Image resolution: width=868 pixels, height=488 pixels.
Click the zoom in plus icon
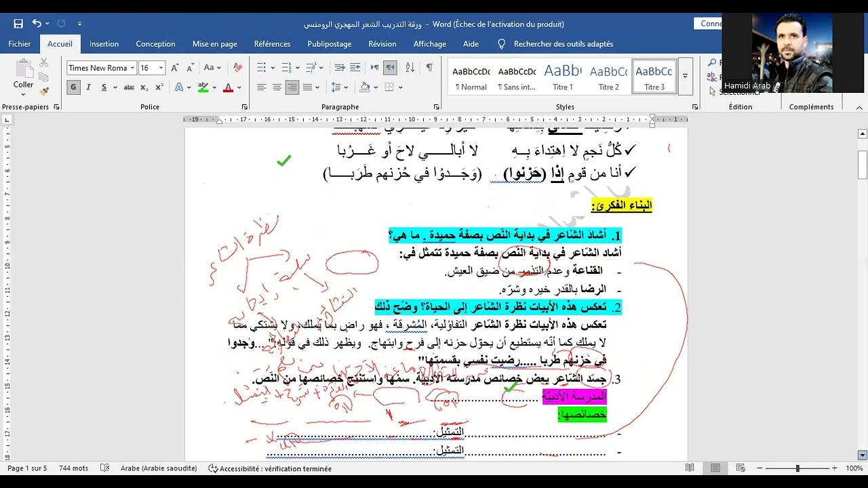point(836,468)
